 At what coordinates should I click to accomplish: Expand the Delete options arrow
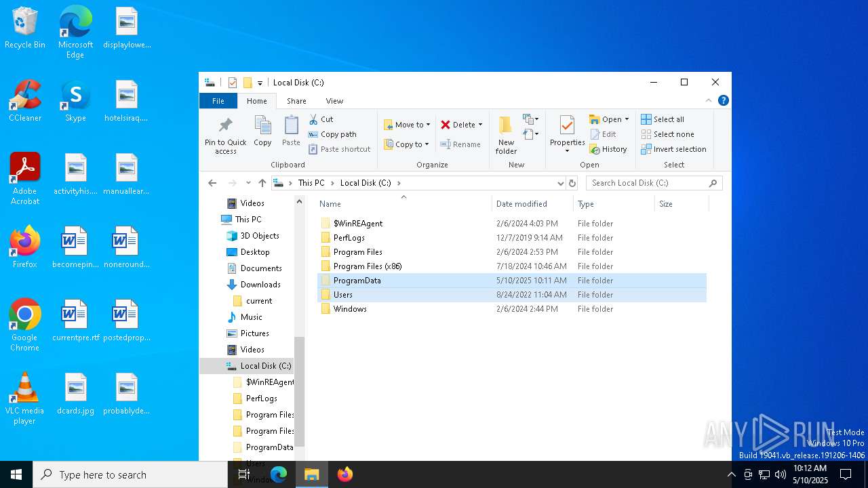coord(480,125)
